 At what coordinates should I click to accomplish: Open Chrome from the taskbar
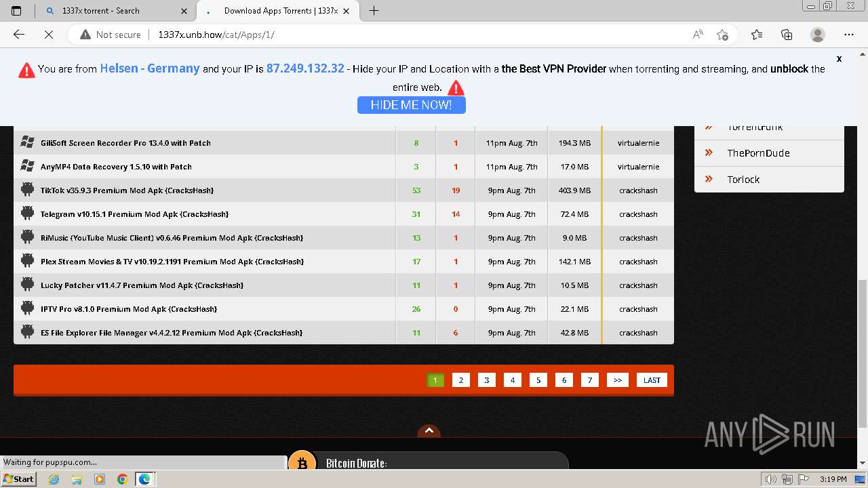(122, 479)
